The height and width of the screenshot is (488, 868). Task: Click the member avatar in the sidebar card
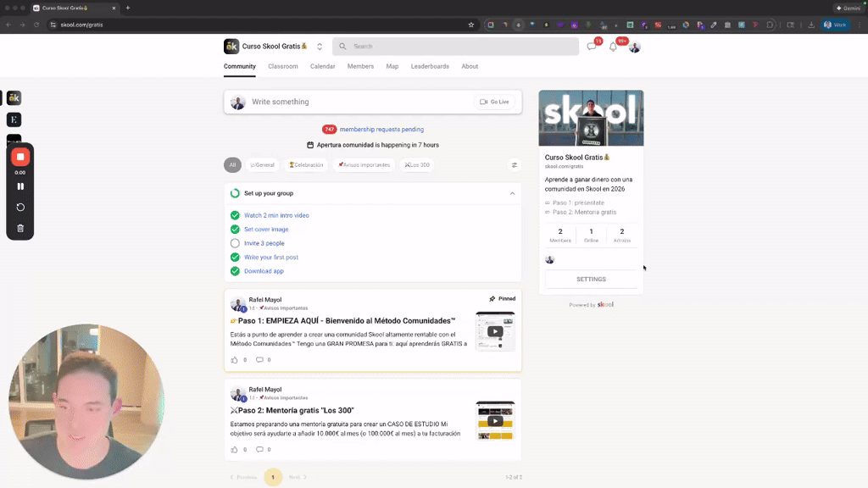(x=549, y=259)
